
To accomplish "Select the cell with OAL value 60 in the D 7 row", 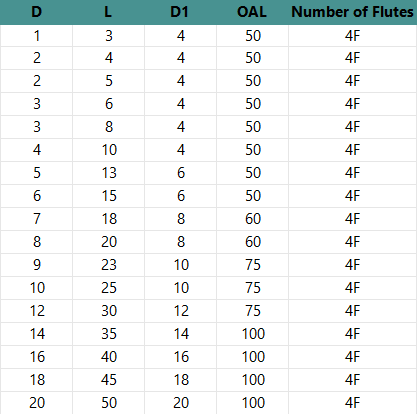I will 252,219.
